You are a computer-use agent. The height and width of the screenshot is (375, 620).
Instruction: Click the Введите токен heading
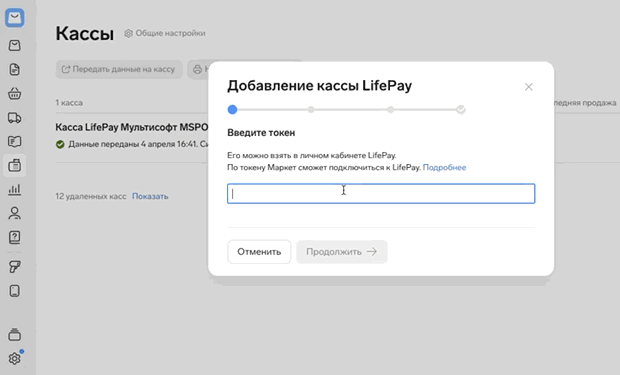pyautogui.click(x=261, y=133)
